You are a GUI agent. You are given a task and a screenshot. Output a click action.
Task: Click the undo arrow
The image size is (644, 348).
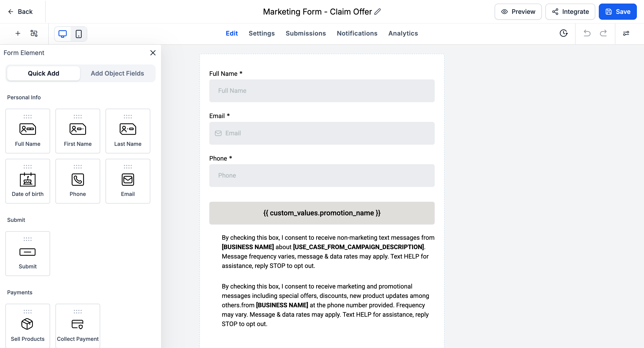(x=587, y=33)
